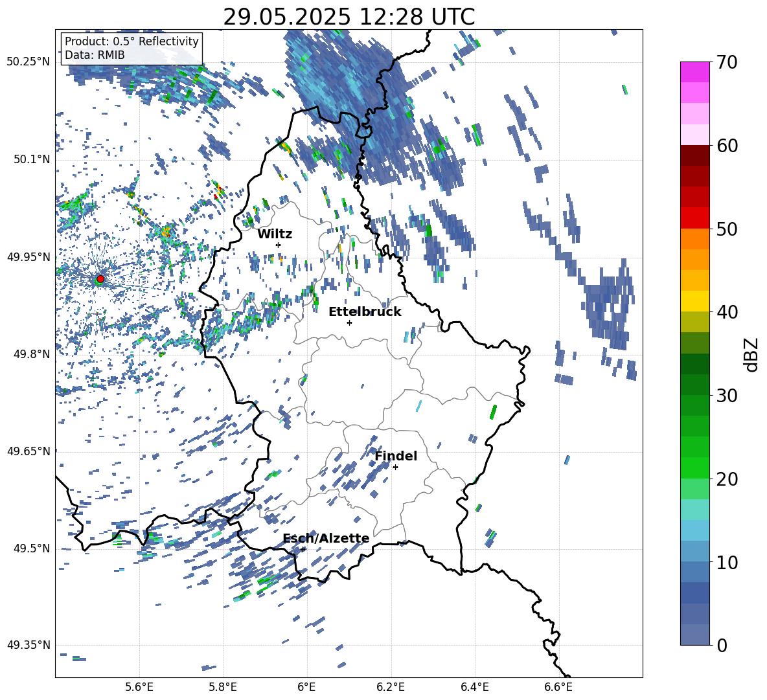Click the 49.35°N latitude tick label
This screenshot has height=700, width=767.
(x=29, y=645)
